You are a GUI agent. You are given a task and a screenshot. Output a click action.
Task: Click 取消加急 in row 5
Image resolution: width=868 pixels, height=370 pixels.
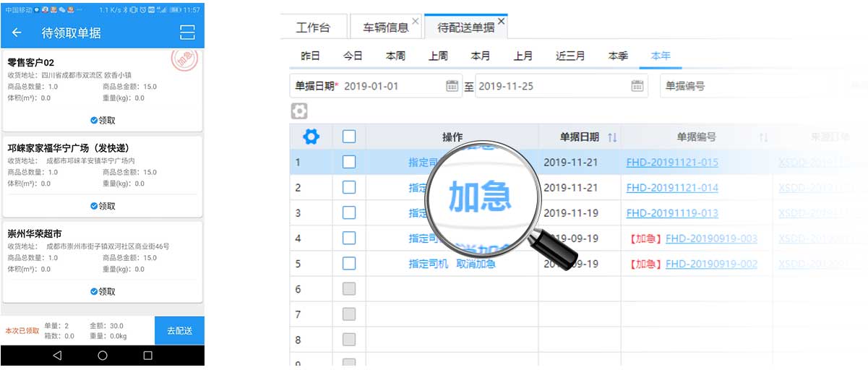tap(476, 264)
